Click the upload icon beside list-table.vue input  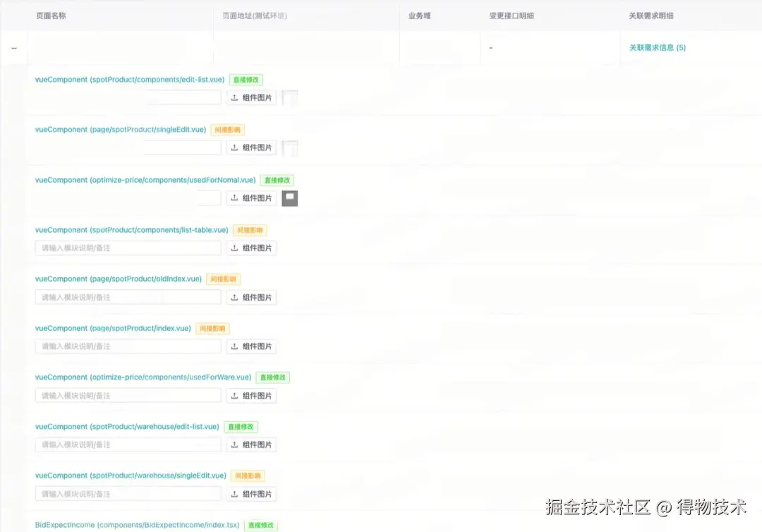click(x=236, y=248)
